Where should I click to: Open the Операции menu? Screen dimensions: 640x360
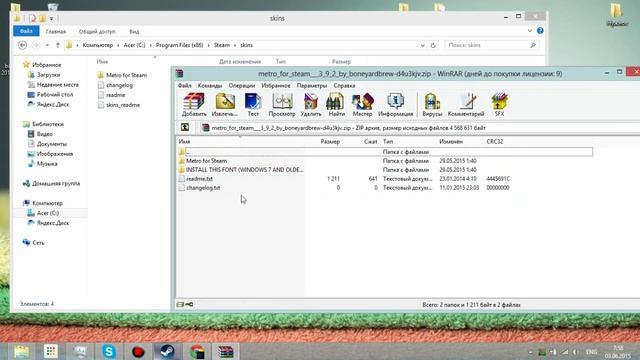(x=242, y=86)
